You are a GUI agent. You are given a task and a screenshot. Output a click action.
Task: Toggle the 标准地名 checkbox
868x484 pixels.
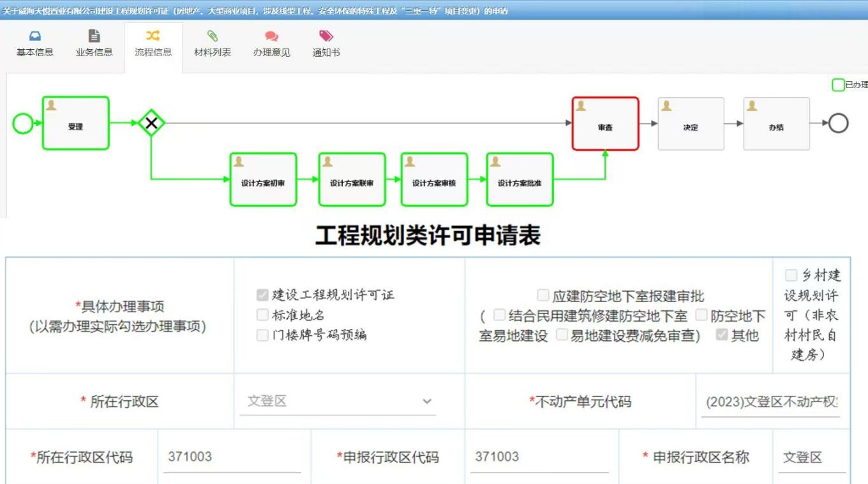(262, 315)
